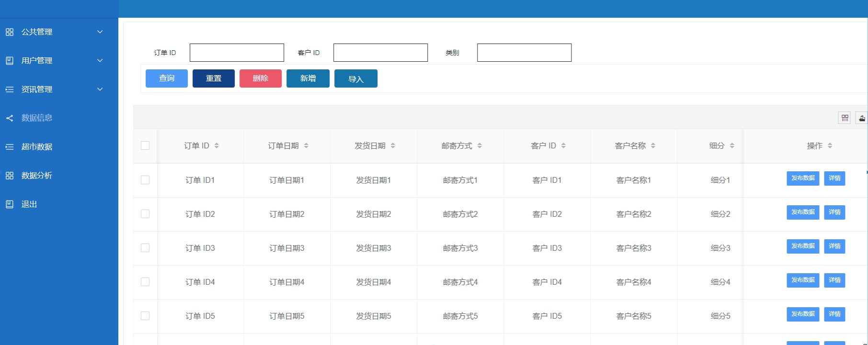Open the 资讯管理 menu item

(59, 89)
